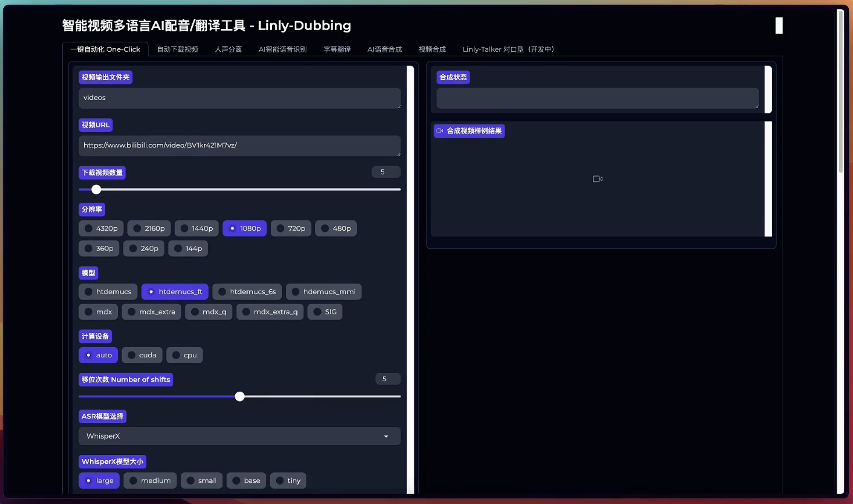
Task: Choose large WhisperX model size
Action: point(99,481)
